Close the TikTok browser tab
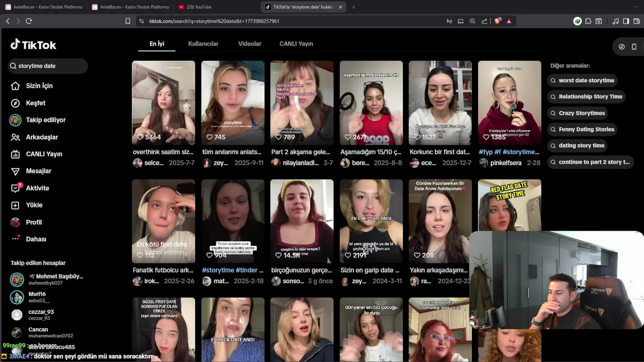Image resolution: width=644 pixels, height=362 pixels. [341, 7]
